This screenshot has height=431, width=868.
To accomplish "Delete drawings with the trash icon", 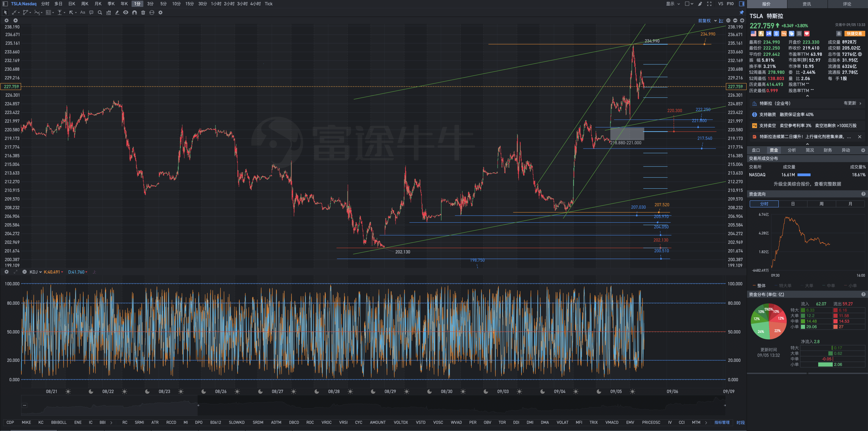I will (143, 12).
